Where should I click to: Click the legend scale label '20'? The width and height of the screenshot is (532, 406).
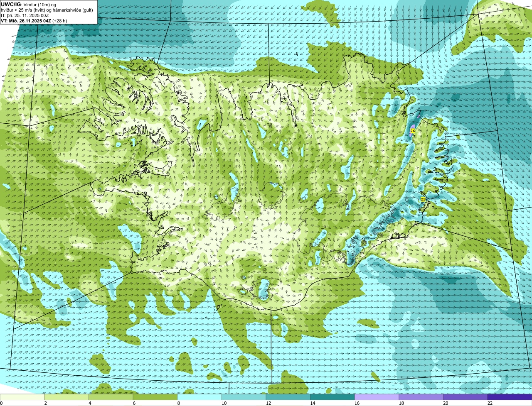(446, 403)
